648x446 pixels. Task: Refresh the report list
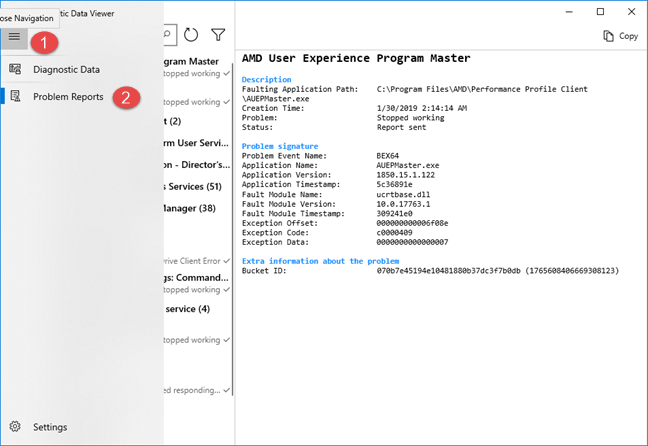click(191, 35)
